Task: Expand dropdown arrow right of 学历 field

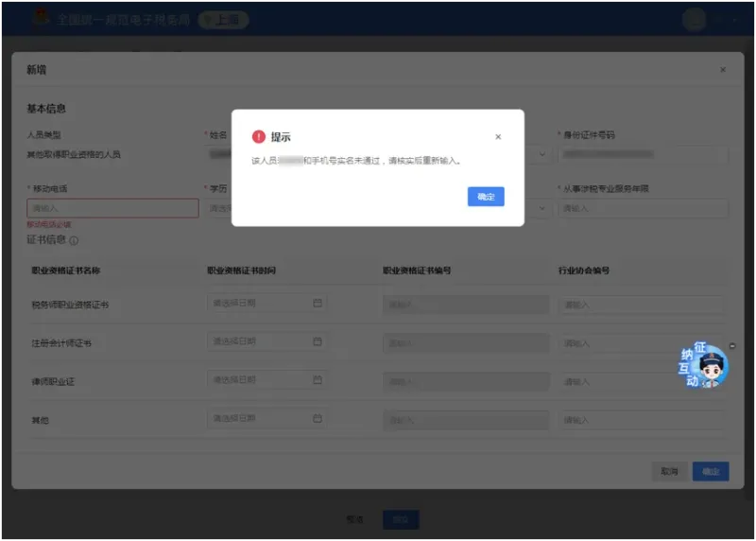Action: pos(542,208)
